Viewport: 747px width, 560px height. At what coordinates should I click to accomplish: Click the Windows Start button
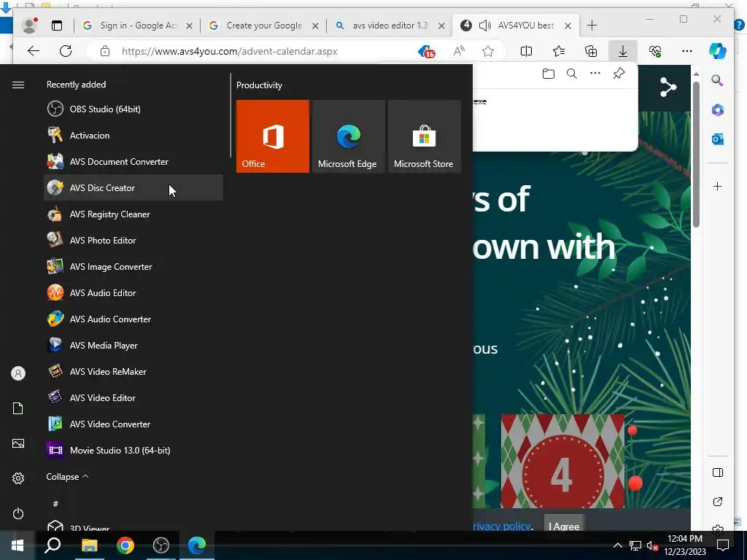pos(18,545)
